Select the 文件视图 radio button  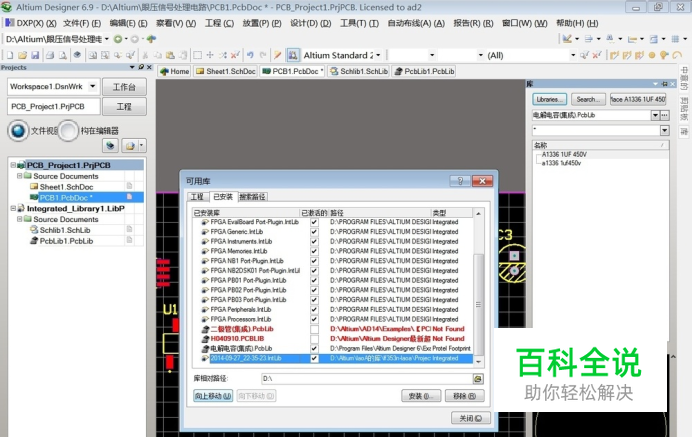(18, 131)
